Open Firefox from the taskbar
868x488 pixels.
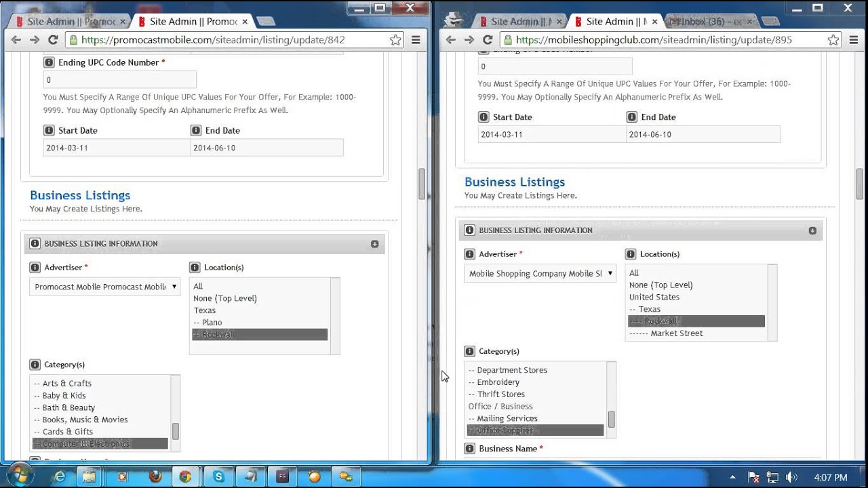(155, 476)
